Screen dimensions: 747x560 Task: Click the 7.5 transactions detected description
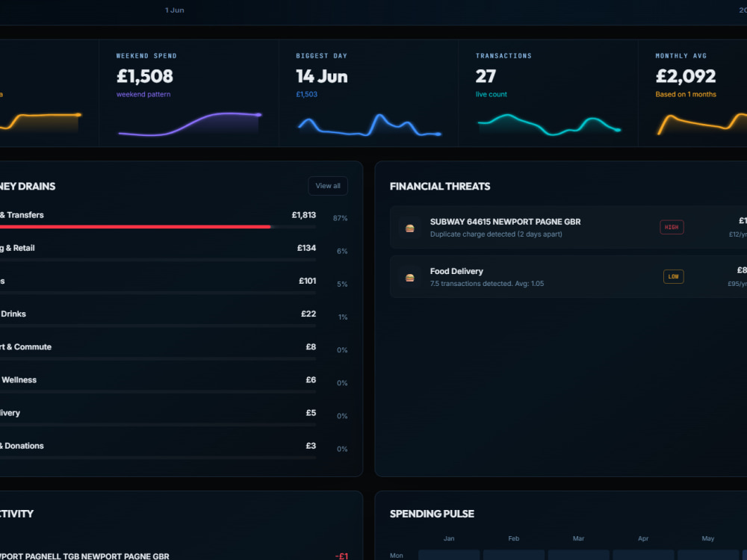[487, 283]
